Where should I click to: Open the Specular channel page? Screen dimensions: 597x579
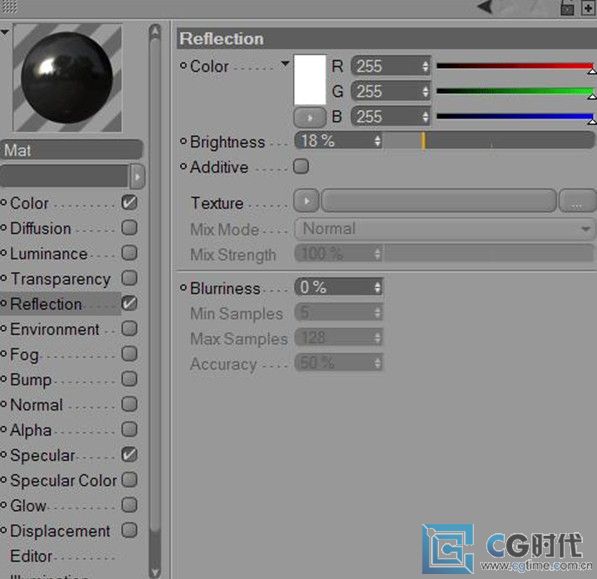click(x=42, y=456)
